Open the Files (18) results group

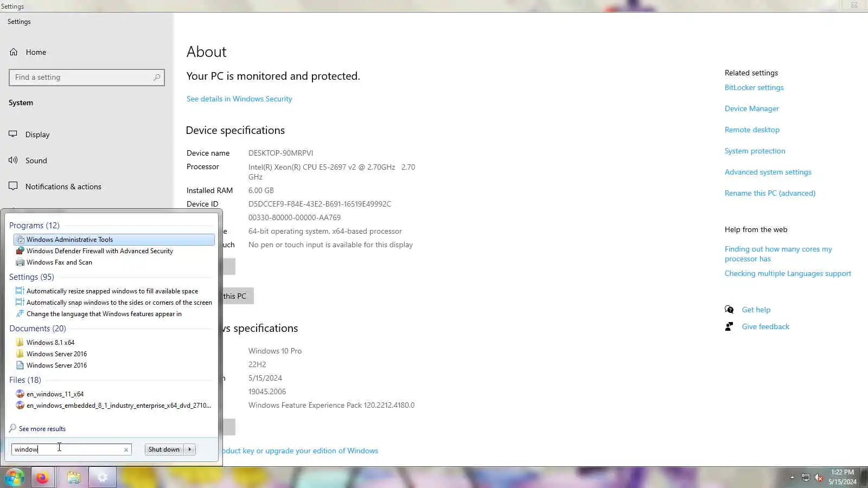[x=25, y=380]
